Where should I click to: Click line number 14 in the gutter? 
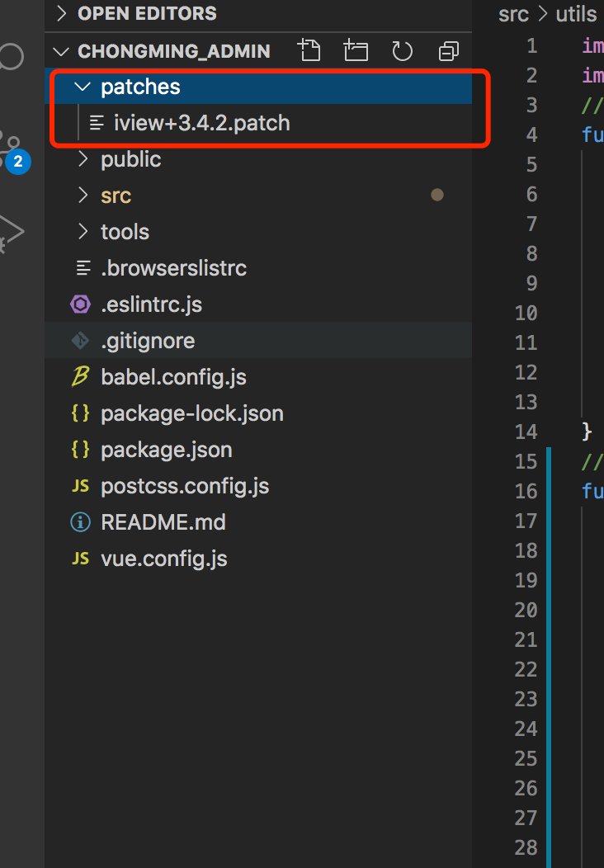point(526,432)
